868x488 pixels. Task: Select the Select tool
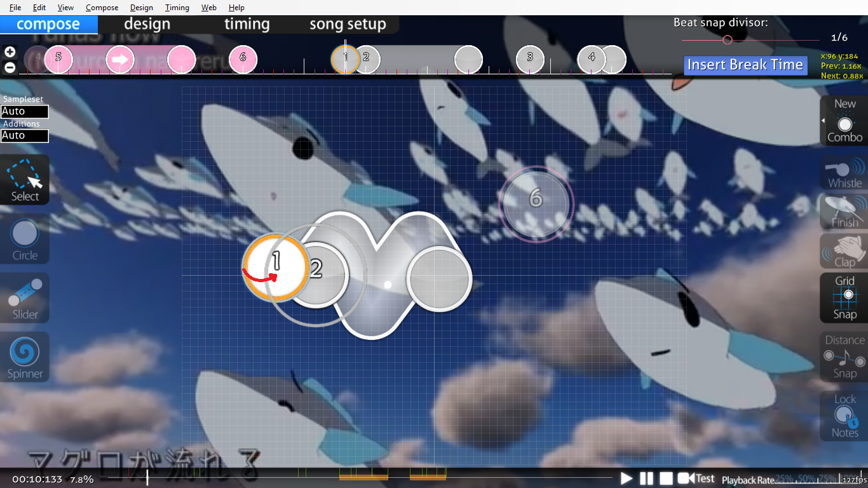point(25,180)
